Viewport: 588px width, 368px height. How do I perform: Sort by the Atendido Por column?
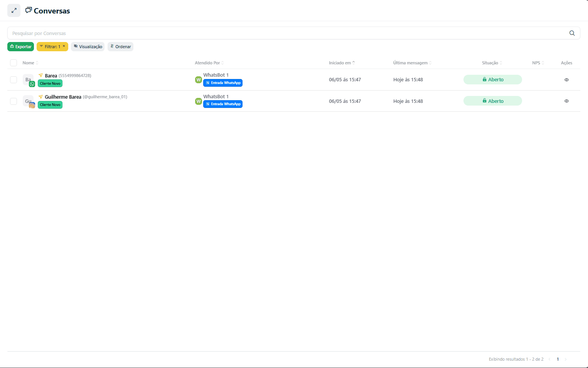point(209,63)
